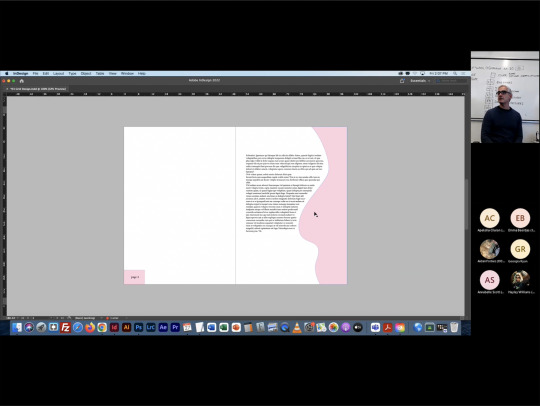
Task: Select the presenter's video thumbnail
Action: point(505,97)
